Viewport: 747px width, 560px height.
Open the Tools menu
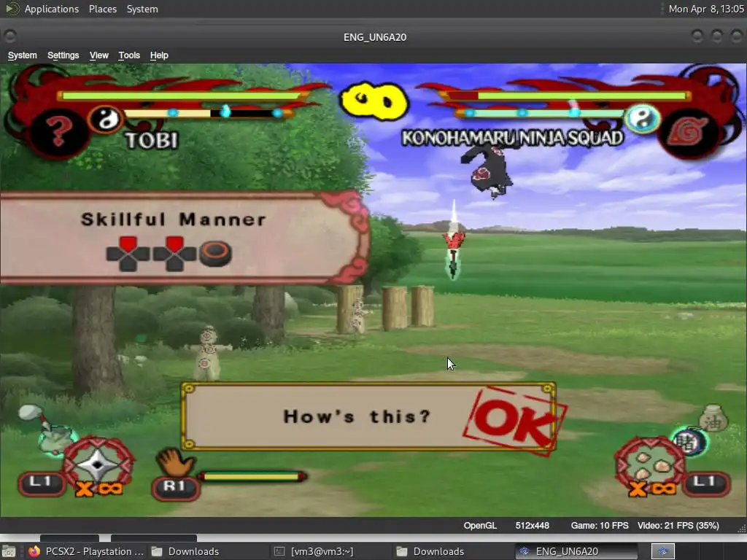pyautogui.click(x=129, y=55)
